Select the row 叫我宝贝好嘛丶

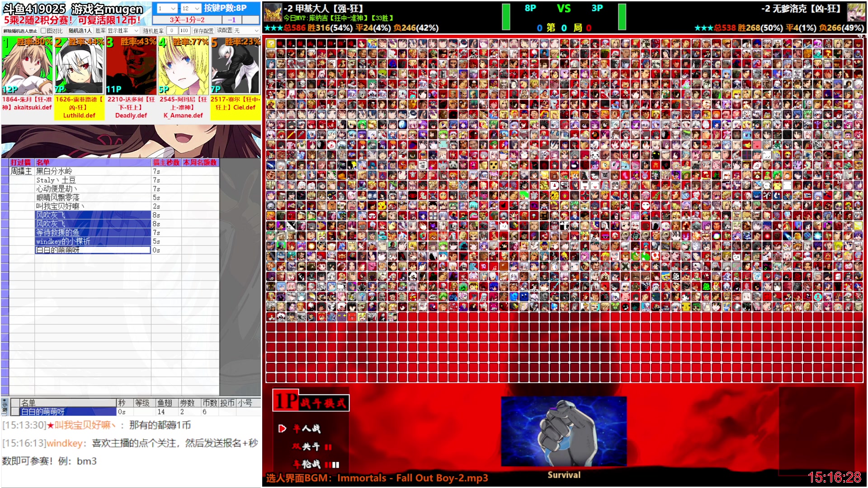click(x=93, y=206)
